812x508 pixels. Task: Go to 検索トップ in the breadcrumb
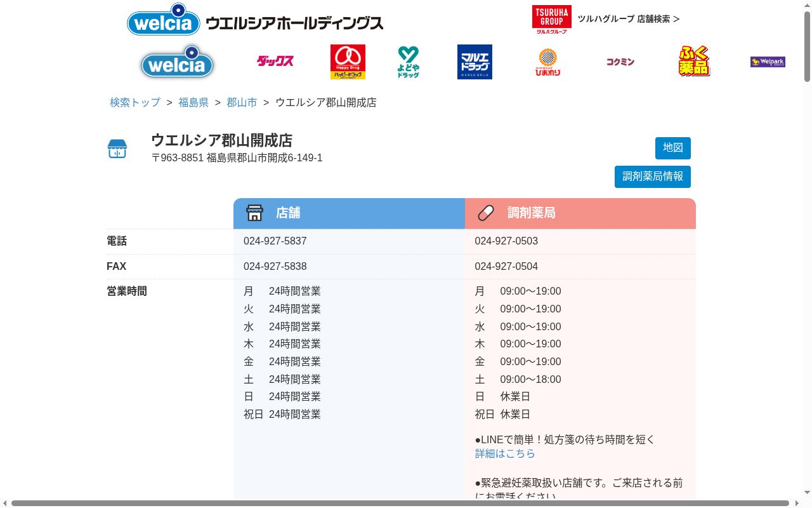click(x=135, y=102)
